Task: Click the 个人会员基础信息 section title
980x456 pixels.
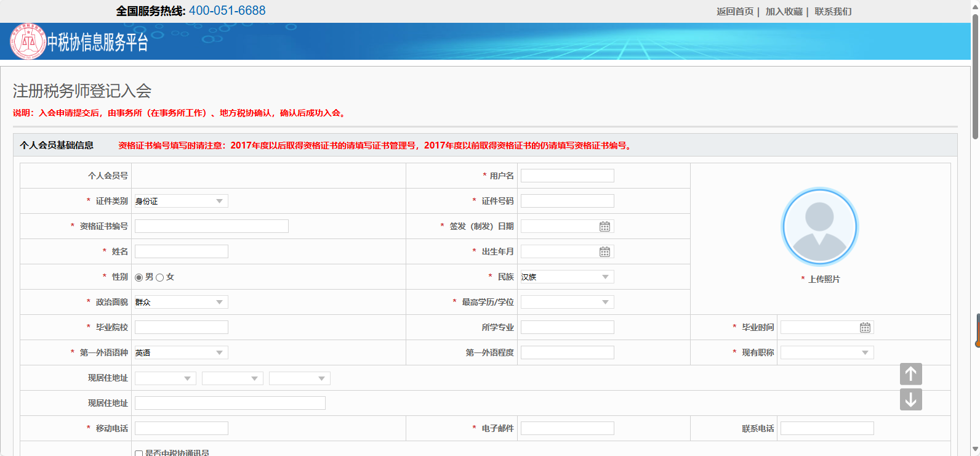Action: [x=57, y=145]
